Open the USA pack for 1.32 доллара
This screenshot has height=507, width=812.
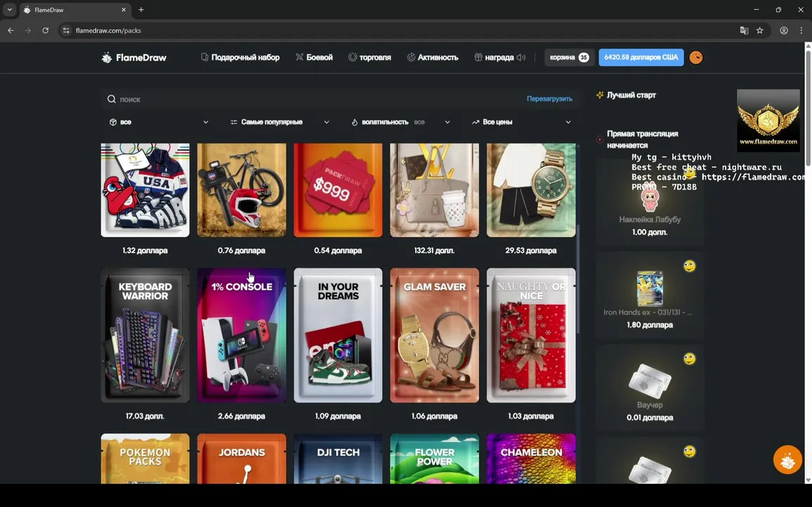(145, 190)
